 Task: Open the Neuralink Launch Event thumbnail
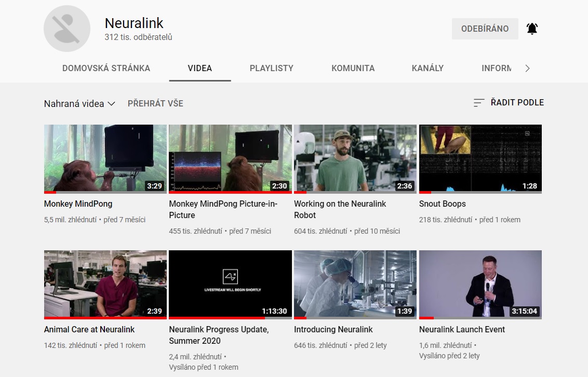(x=480, y=285)
